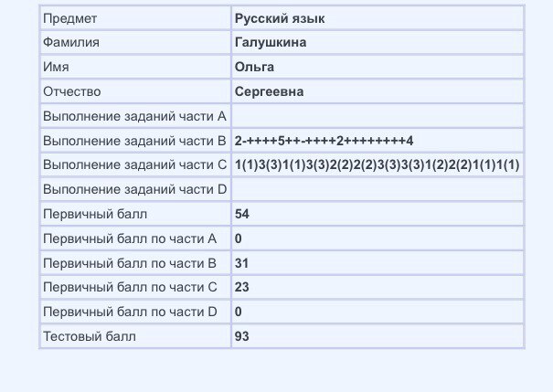
Task: Select the part B answer string
Action: click(x=324, y=141)
